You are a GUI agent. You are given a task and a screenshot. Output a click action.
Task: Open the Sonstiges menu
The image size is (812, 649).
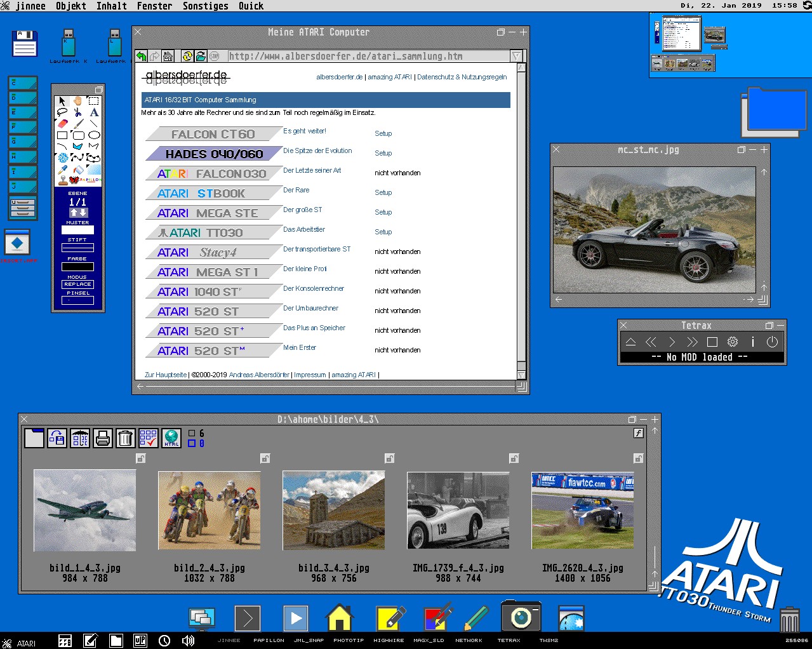pos(206,6)
